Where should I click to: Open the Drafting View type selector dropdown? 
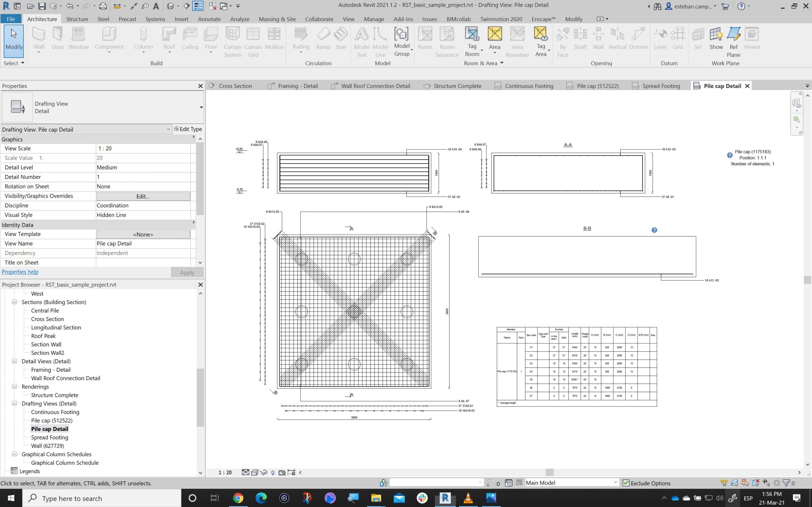tap(201, 107)
